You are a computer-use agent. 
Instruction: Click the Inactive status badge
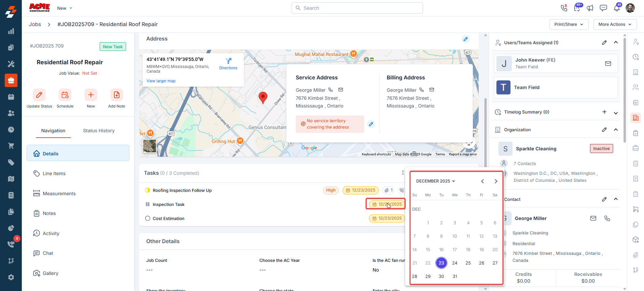coord(601,149)
